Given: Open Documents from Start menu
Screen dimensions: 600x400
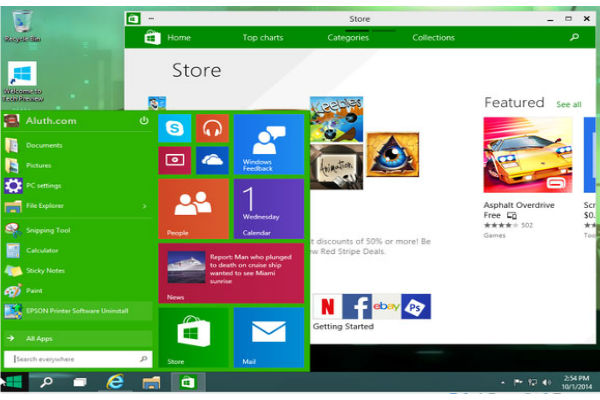Looking at the screenshot, I should [x=78, y=145].
